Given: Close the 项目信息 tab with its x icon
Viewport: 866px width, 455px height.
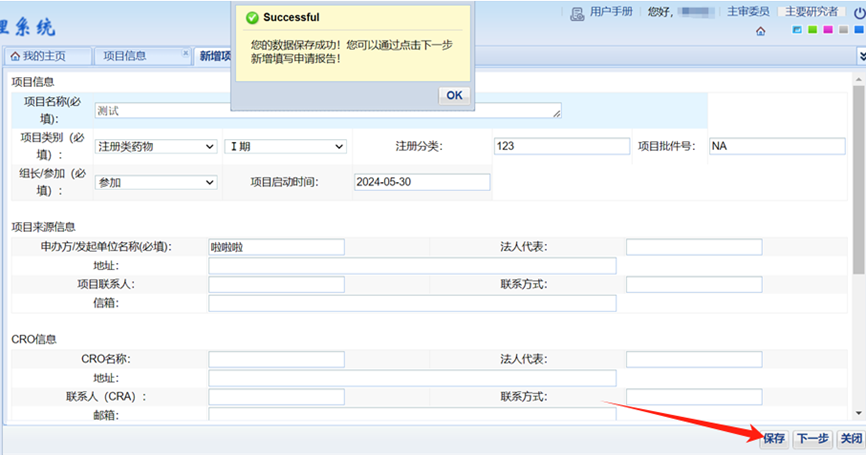Looking at the screenshot, I should coord(185,54).
